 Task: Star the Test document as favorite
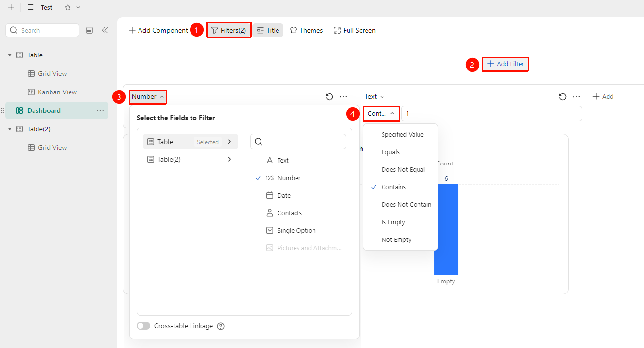point(68,7)
